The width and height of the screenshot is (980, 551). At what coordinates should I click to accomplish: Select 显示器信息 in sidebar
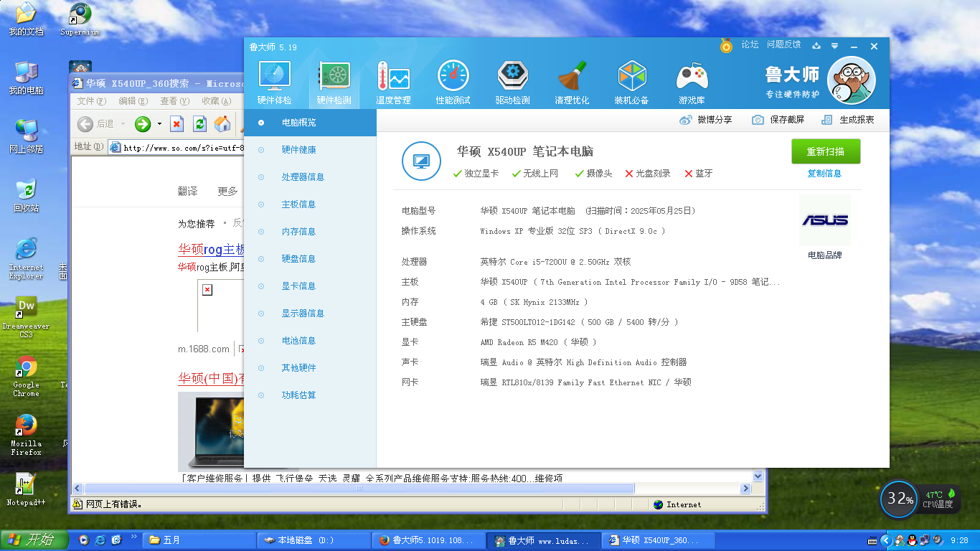pyautogui.click(x=310, y=314)
